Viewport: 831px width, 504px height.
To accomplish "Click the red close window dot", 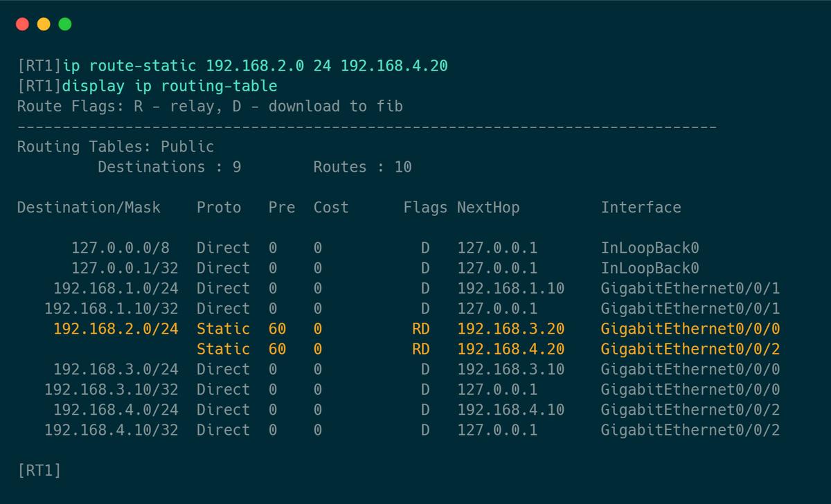I will tap(22, 24).
